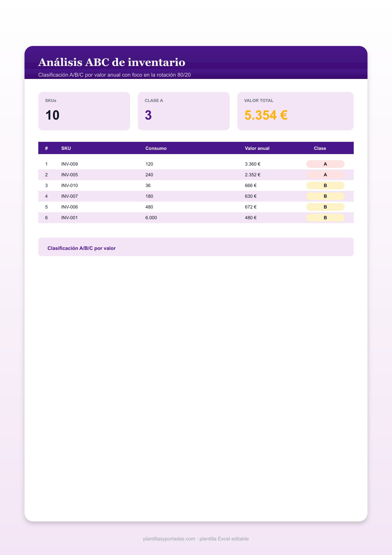392x555 pixels.
Task: Click the 'Consumo' column header
Action: click(x=156, y=148)
